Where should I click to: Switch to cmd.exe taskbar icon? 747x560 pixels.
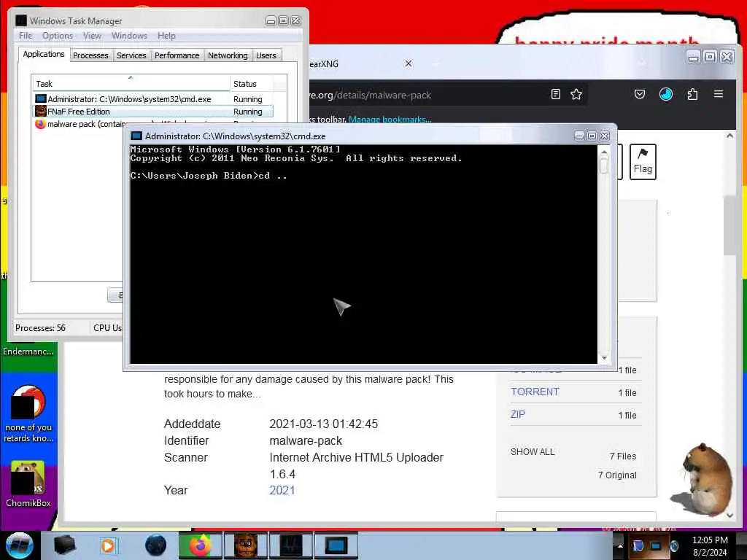[x=336, y=545]
